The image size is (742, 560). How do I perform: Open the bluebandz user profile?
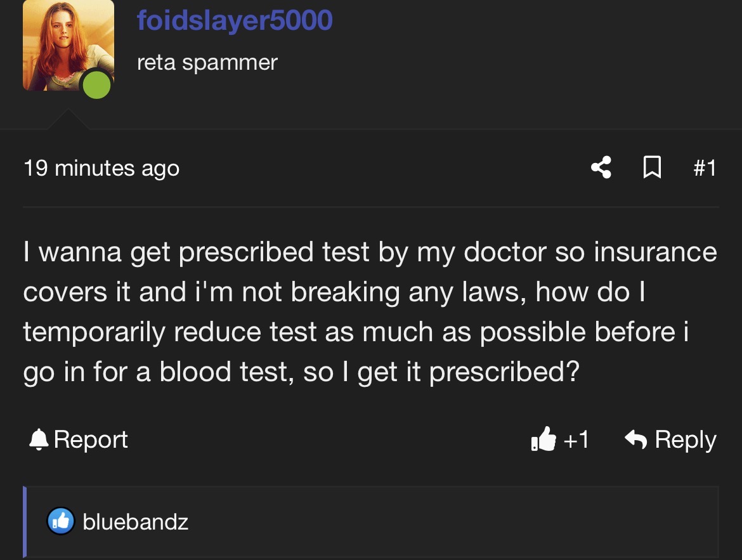click(135, 522)
